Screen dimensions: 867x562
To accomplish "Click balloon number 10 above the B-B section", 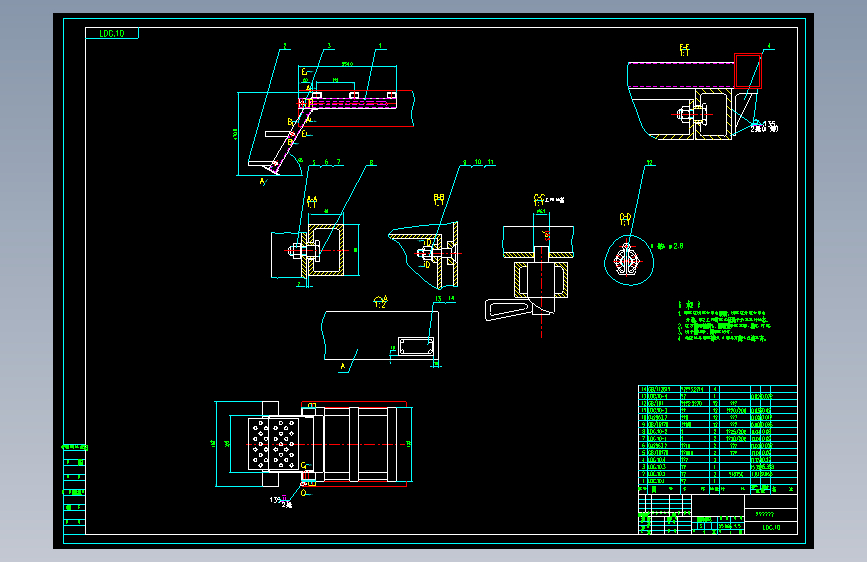I will (478, 162).
